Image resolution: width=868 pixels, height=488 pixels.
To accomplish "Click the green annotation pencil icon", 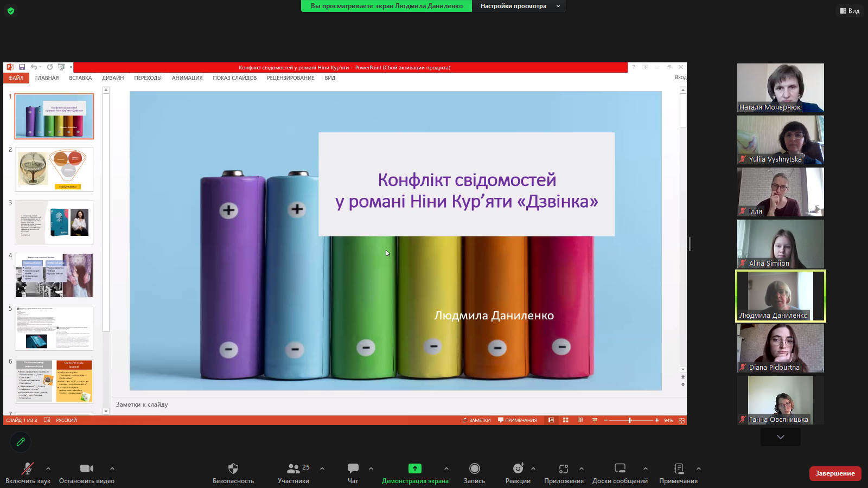I will 21,442.
